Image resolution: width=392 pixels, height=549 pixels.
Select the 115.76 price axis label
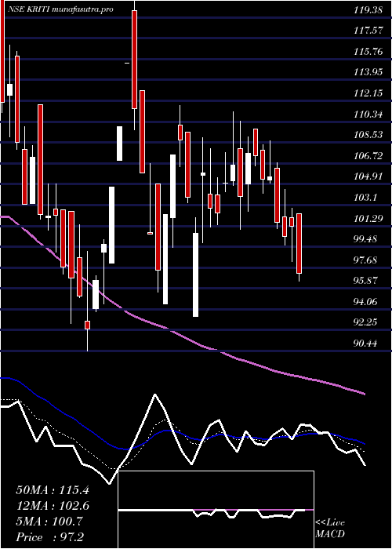pos(368,52)
